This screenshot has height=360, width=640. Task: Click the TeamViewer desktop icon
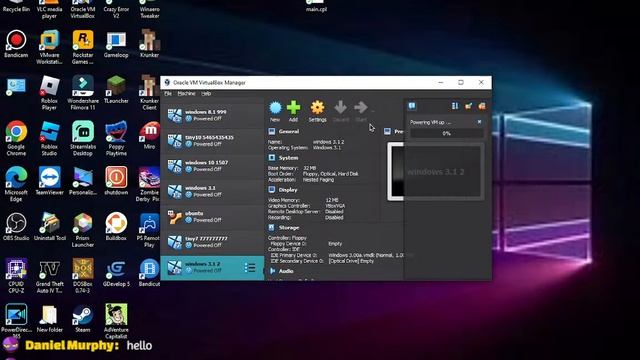[x=49, y=181]
